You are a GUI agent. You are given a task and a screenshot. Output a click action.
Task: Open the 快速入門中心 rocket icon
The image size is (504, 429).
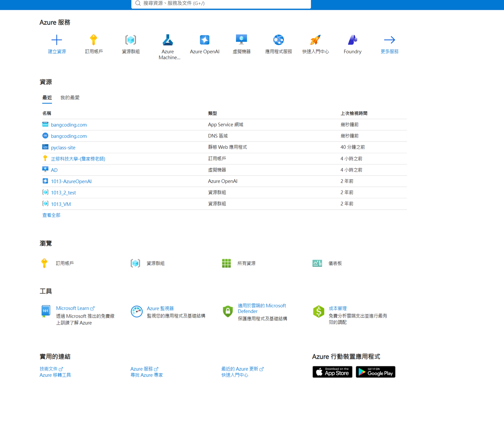click(x=316, y=40)
